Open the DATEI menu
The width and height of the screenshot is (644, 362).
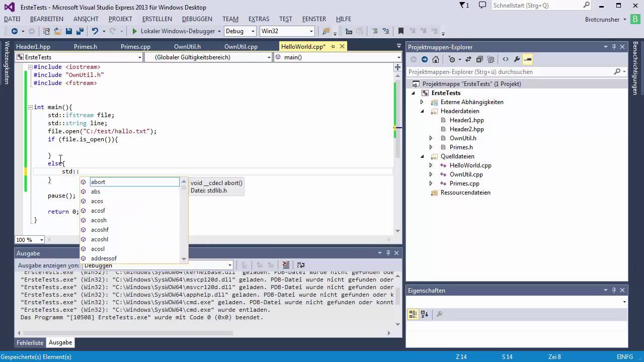pyautogui.click(x=12, y=19)
